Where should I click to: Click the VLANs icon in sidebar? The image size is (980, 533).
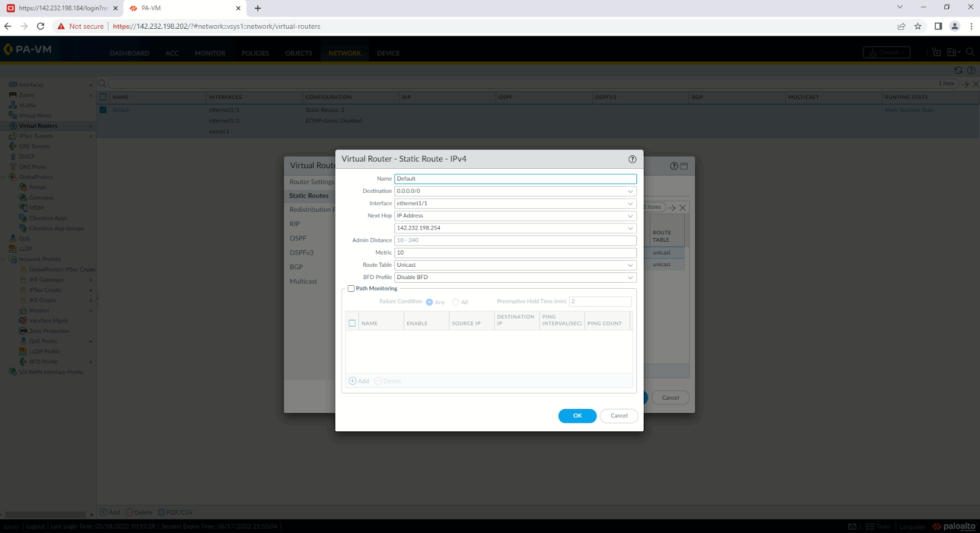pos(13,105)
